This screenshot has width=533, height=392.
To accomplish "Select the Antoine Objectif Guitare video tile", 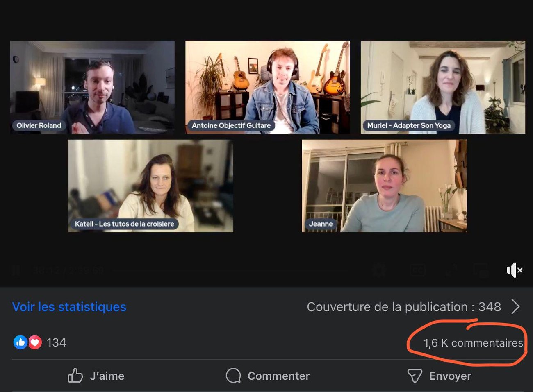I will click(x=267, y=87).
